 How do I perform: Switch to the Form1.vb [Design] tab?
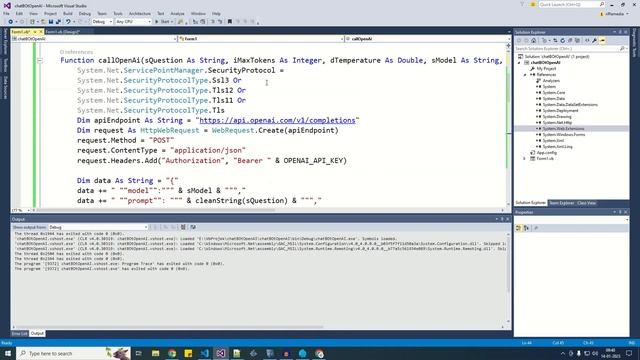62,32
